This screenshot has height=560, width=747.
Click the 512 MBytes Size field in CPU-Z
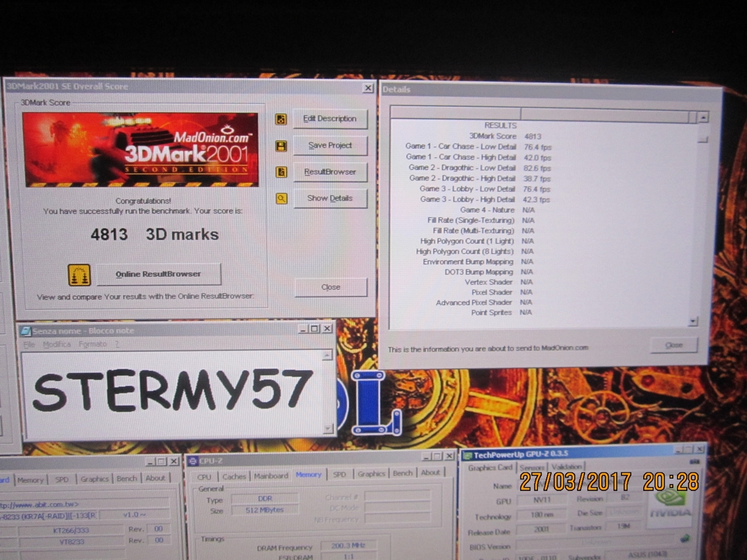tap(265, 510)
